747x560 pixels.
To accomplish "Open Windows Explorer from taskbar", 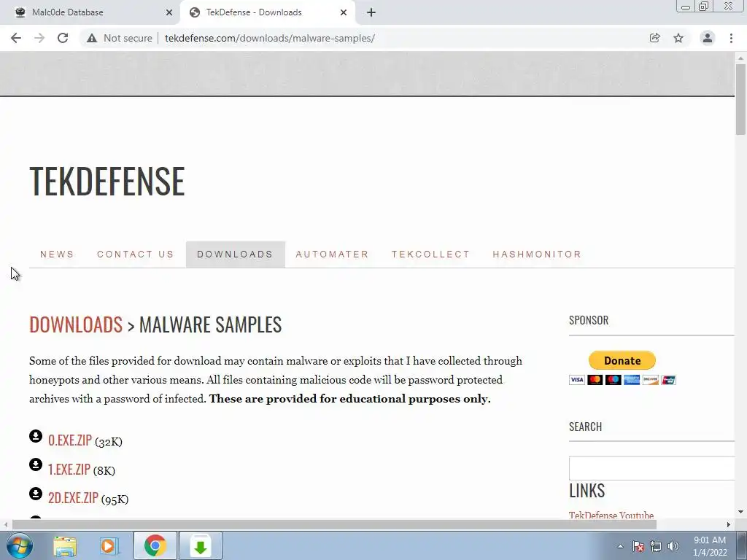I will (x=65, y=545).
